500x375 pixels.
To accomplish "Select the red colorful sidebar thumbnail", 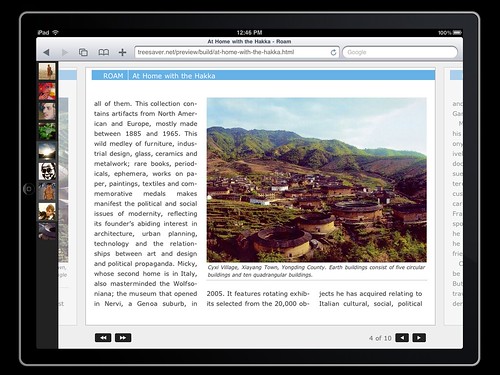I will point(47,91).
